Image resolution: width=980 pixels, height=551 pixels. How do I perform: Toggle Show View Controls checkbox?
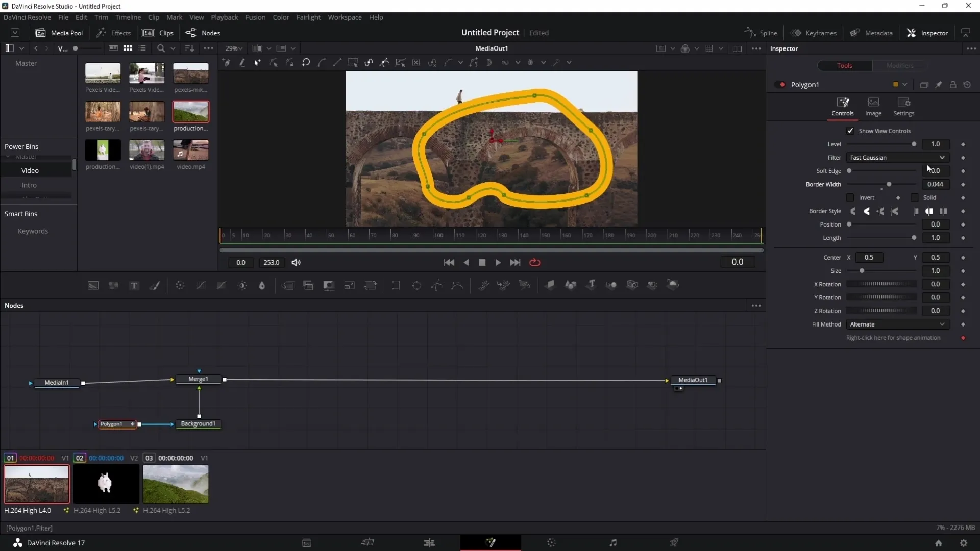coord(850,131)
